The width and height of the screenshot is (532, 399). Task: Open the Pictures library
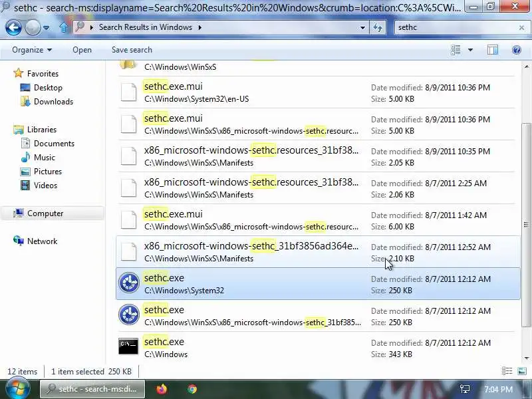(47, 172)
